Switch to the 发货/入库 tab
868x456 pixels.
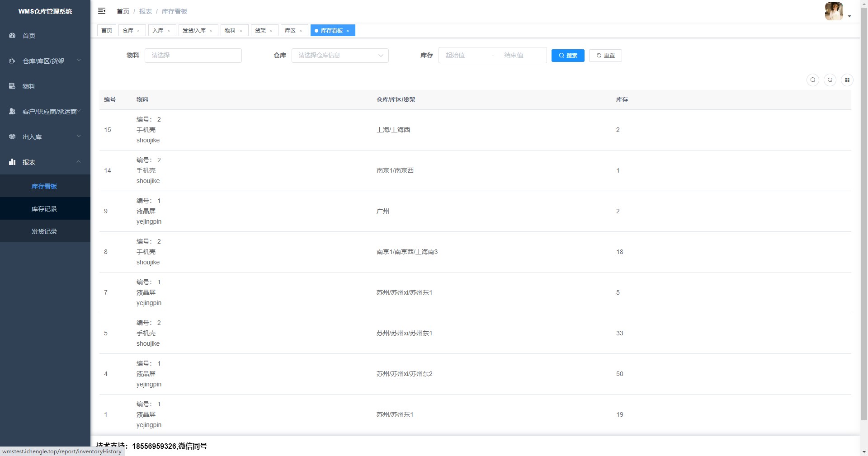pos(194,30)
